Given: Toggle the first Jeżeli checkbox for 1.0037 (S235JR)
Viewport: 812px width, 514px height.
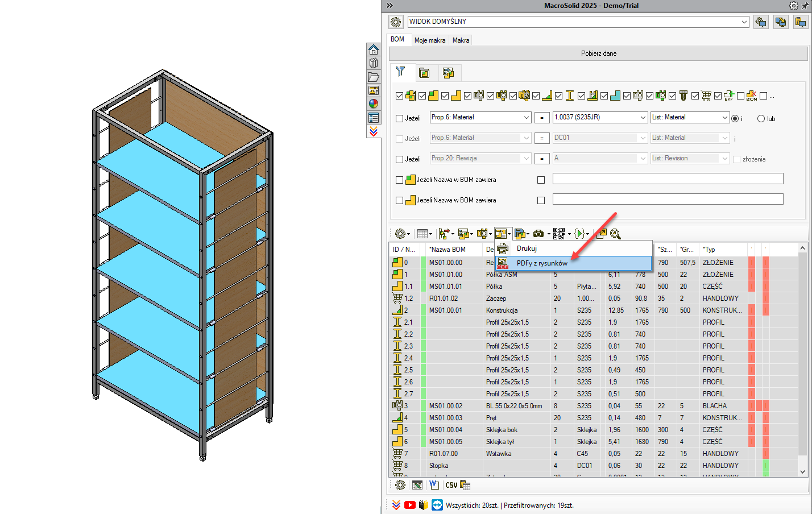Looking at the screenshot, I should [399, 118].
